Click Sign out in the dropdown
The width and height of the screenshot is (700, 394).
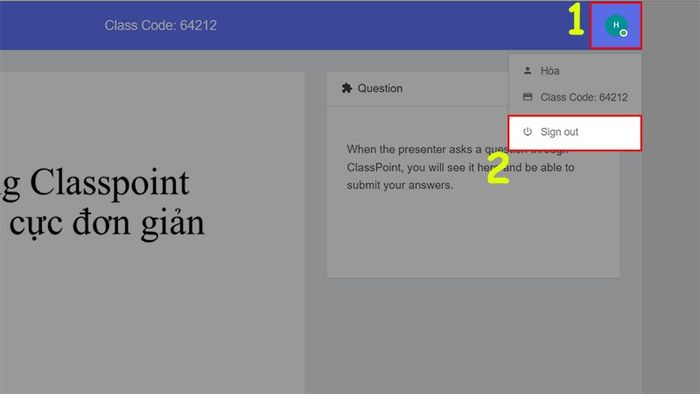[575, 133]
